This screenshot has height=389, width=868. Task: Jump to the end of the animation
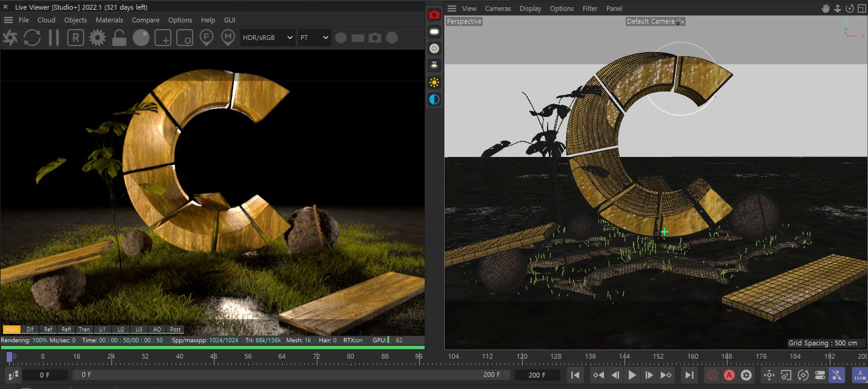coord(689,375)
